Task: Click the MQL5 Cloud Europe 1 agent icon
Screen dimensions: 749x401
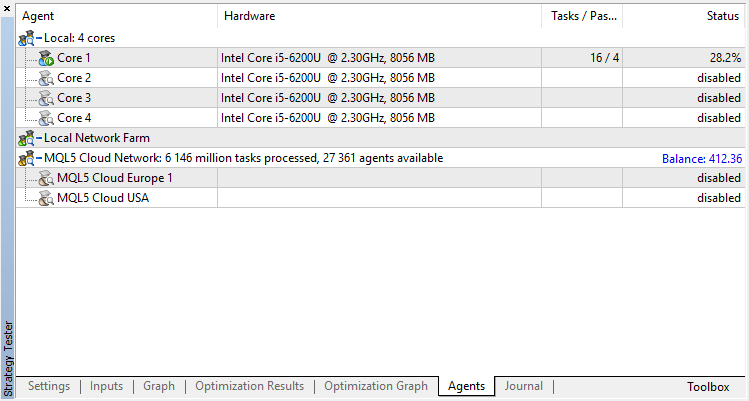Action: pos(46,178)
